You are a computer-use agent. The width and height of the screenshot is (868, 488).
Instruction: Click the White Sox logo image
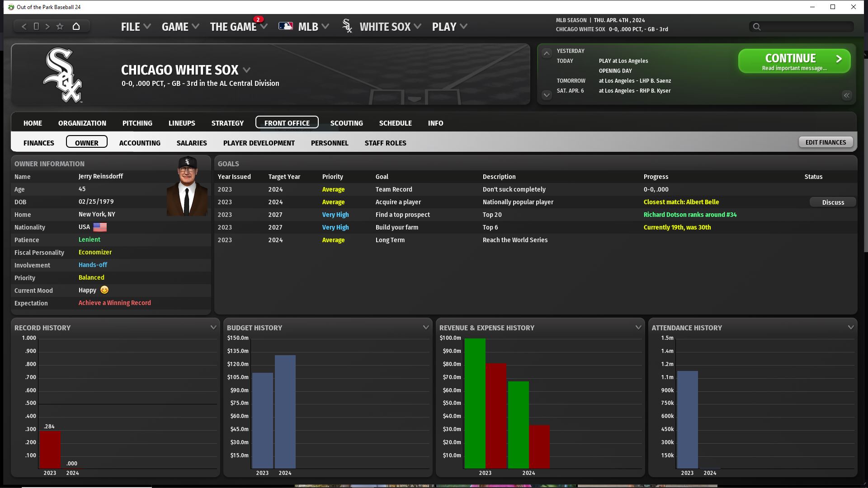tap(63, 75)
